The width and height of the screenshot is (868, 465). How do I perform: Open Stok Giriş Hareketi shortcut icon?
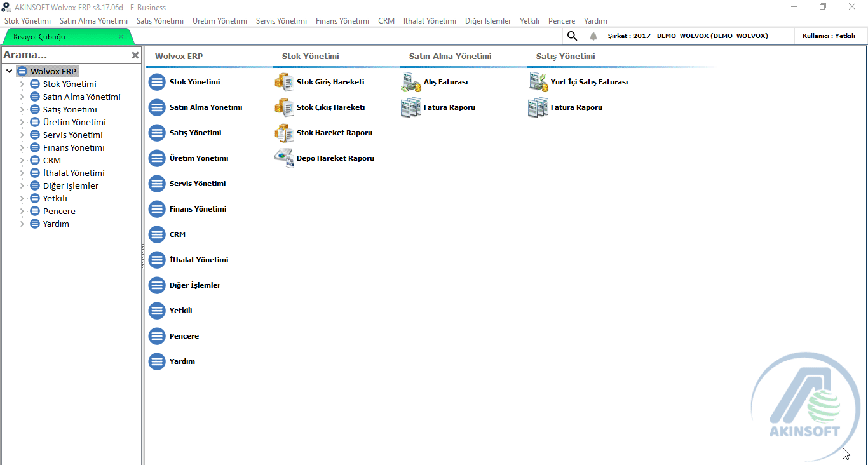coord(283,82)
